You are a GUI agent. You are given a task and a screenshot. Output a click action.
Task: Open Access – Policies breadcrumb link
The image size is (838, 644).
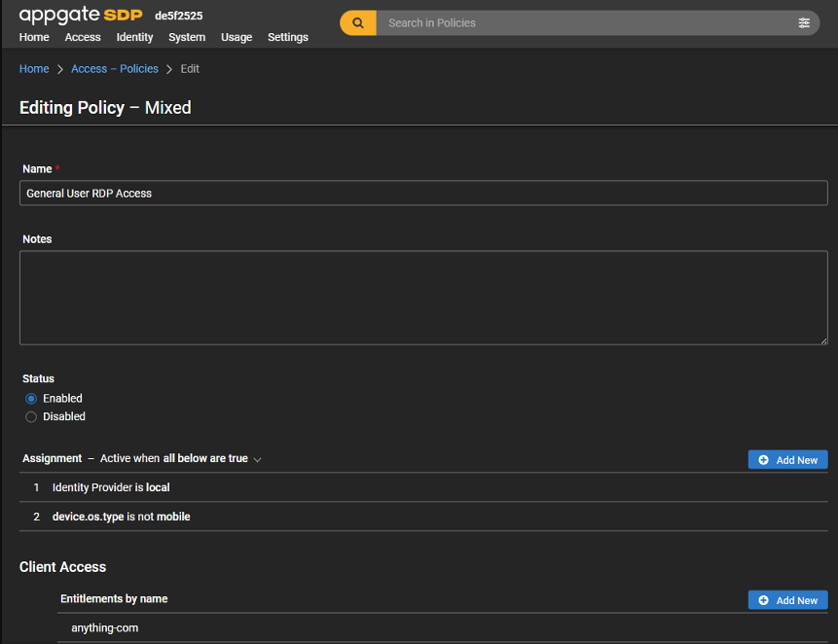[114, 68]
